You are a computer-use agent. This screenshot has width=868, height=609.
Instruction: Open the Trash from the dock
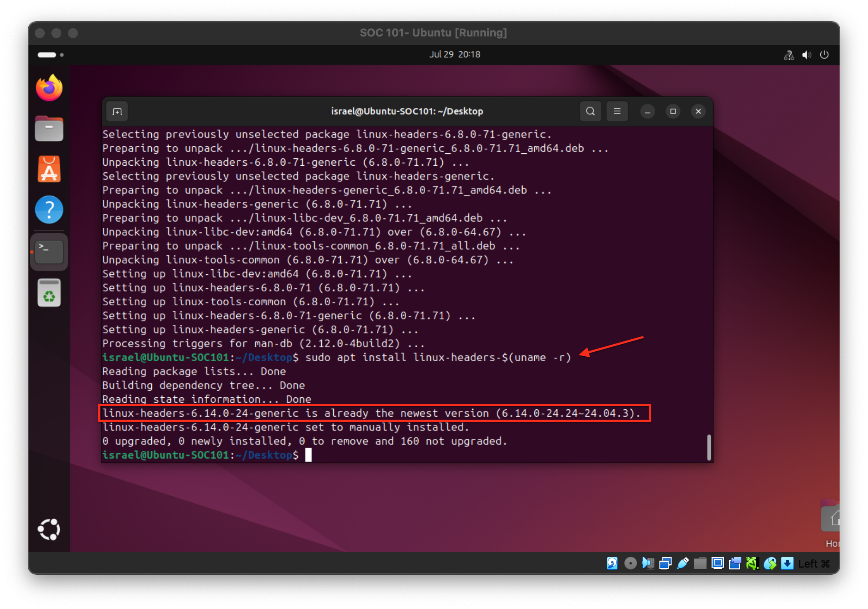[49, 292]
